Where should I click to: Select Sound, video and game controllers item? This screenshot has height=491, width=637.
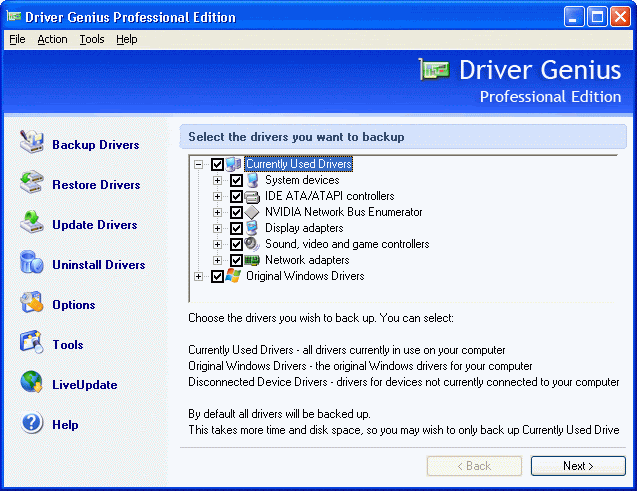(x=346, y=244)
